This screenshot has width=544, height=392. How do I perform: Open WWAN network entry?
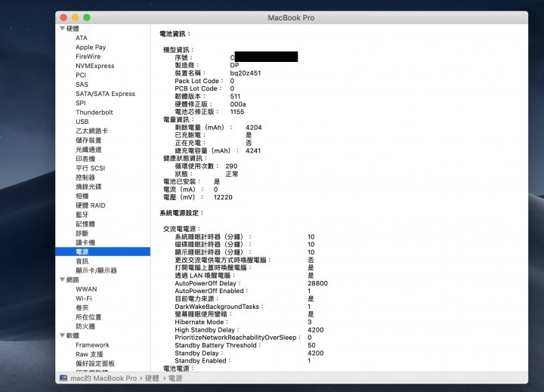(86, 289)
